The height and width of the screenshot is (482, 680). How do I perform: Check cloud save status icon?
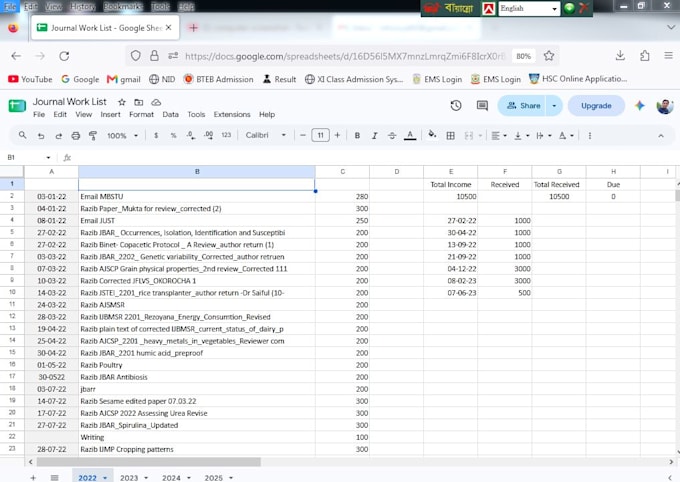[156, 102]
